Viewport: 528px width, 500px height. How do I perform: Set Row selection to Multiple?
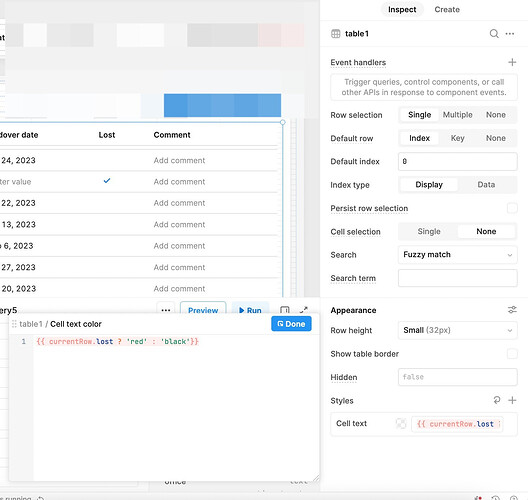[457, 115]
